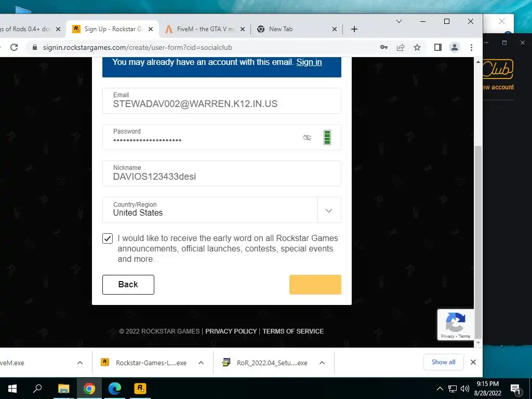Click the green password strength meter
This screenshot has width=532, height=399.
pos(327,137)
